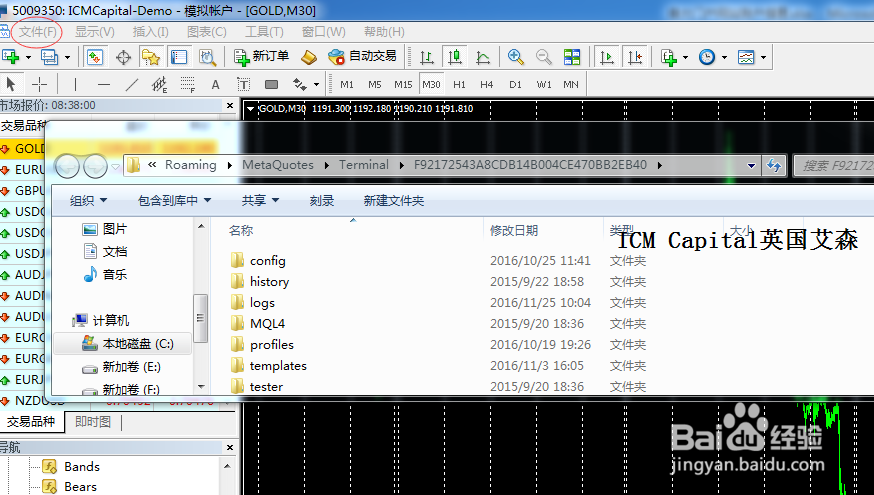Image resolution: width=874 pixels, height=495 pixels.
Task: Click the 刻录 button
Action: click(x=322, y=201)
